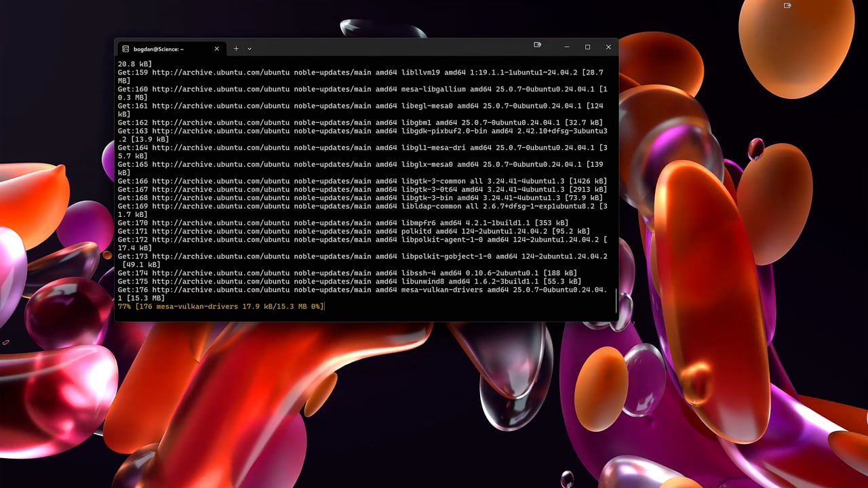Click package name libpolkit-agent-1-0
This screenshot has height=488, width=868.
pyautogui.click(x=442, y=239)
